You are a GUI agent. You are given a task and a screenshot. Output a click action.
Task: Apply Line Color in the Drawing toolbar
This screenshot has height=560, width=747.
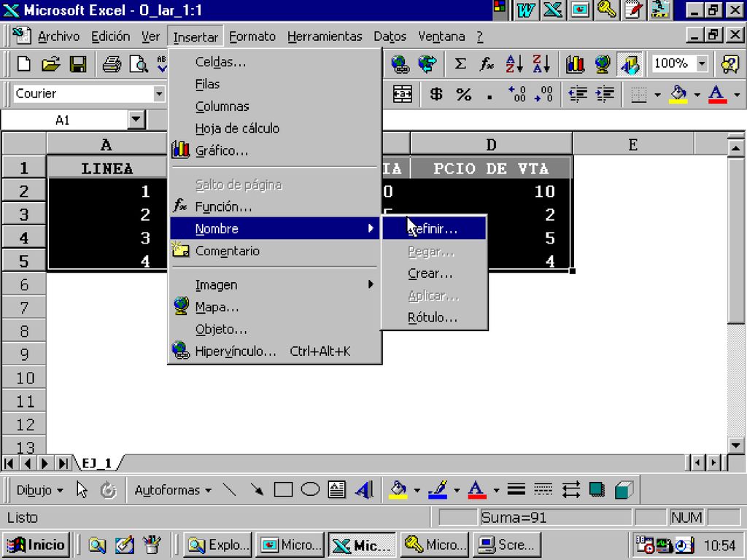[x=438, y=489]
